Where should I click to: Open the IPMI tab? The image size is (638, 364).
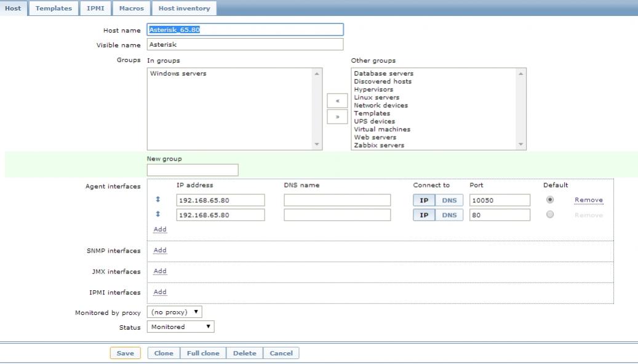tap(95, 8)
